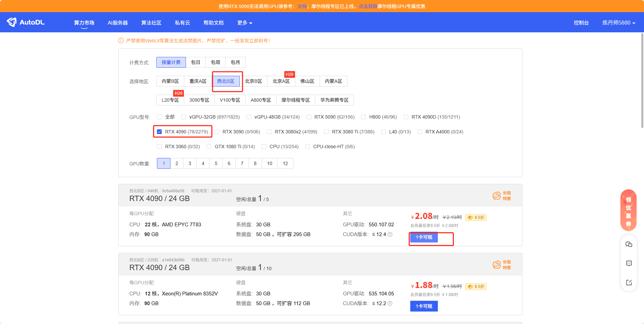Check the CPU-close-HT checkbox

coord(308,147)
